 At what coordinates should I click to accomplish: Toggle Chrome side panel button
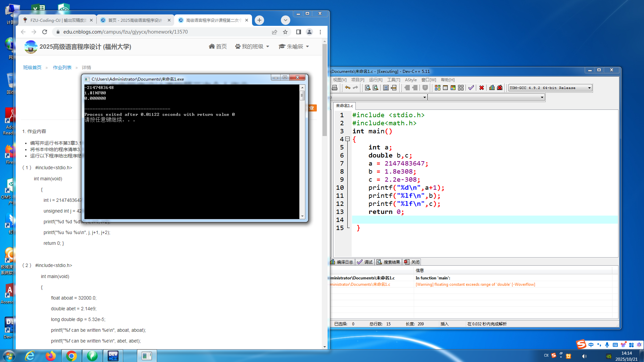click(298, 32)
